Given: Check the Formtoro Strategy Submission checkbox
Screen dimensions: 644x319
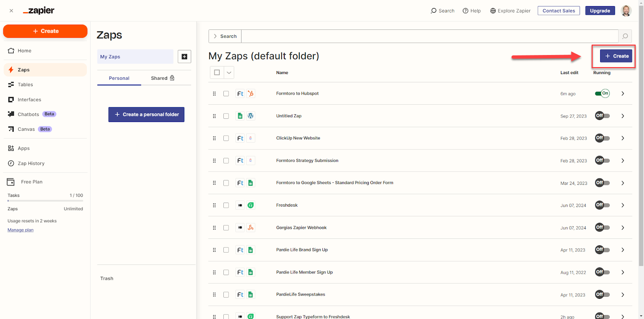Looking at the screenshot, I should (x=226, y=161).
